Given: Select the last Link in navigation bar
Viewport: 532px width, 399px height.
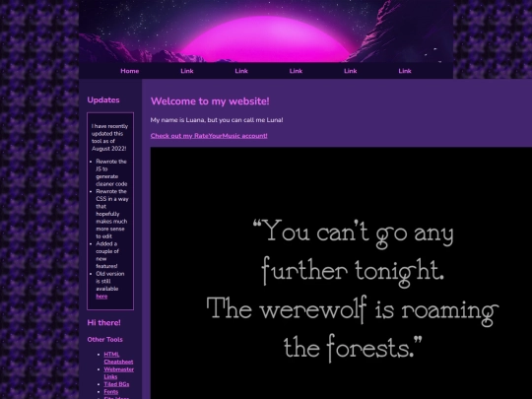Looking at the screenshot, I should [405, 71].
